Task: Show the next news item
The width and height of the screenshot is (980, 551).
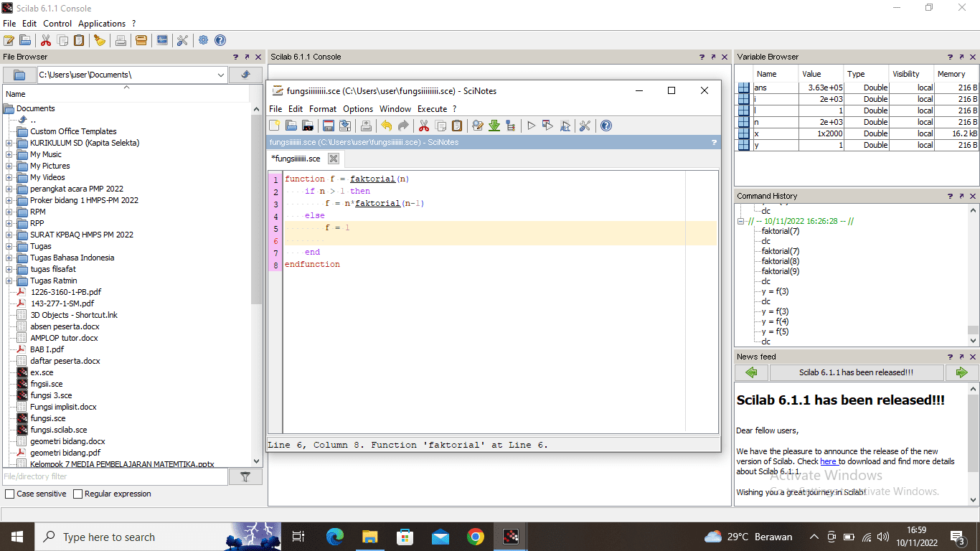Action: [961, 372]
